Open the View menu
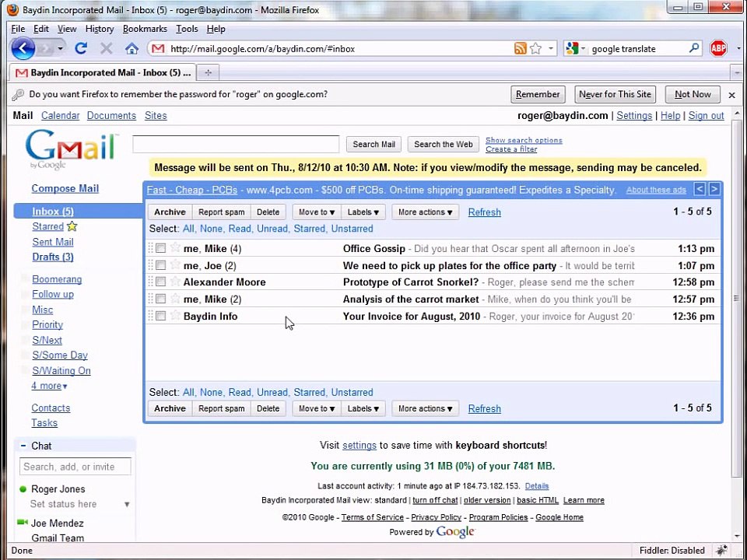This screenshot has width=747, height=560. 67,29
